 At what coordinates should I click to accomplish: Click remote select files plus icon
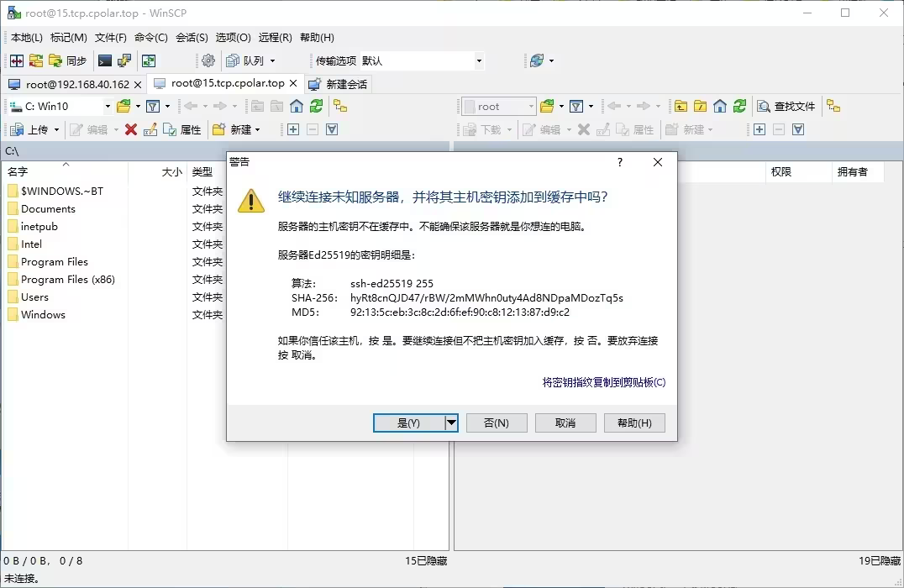tap(759, 129)
